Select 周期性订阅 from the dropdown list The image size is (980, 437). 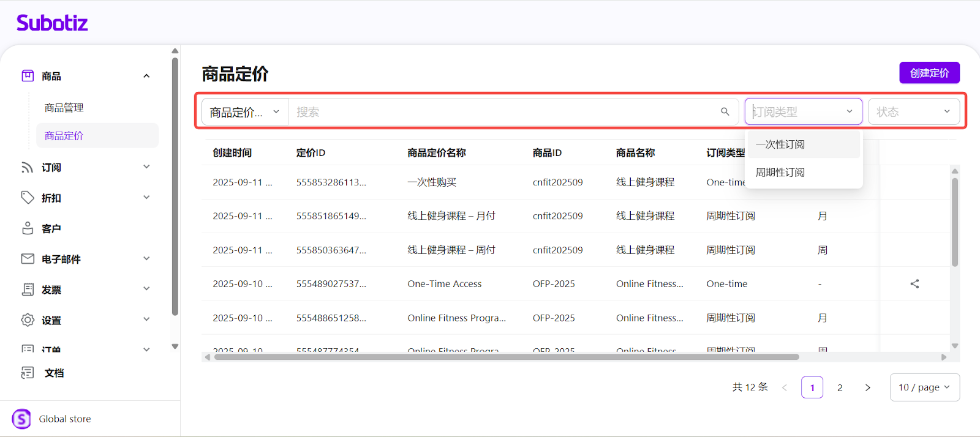(x=780, y=173)
